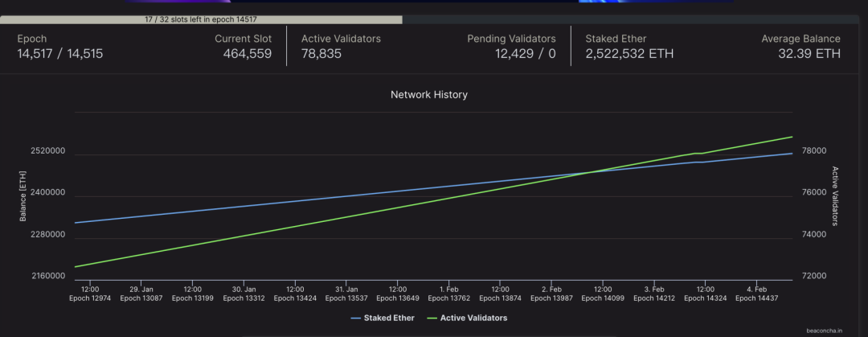Click the 29. Jan Epoch 13087 axis label

[141, 294]
